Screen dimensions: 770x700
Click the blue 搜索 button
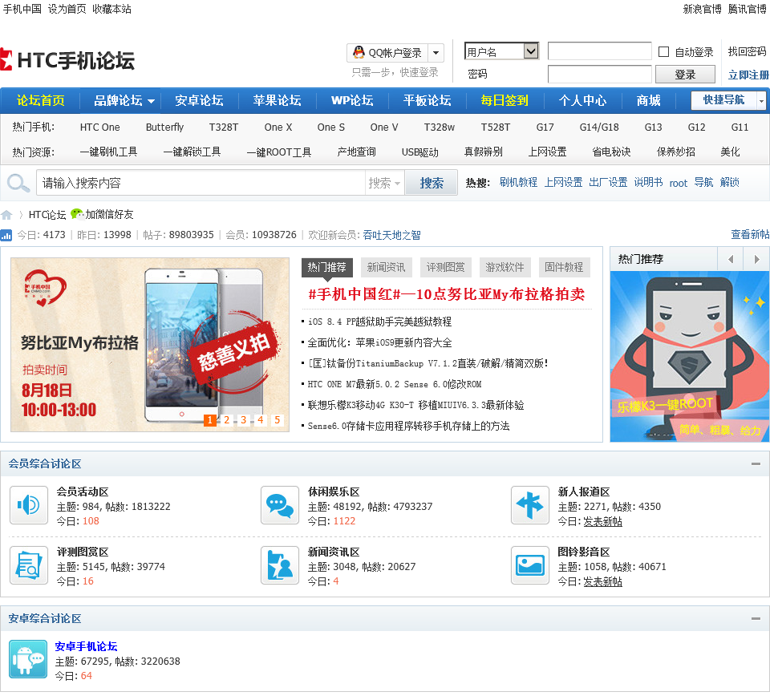pyautogui.click(x=432, y=183)
